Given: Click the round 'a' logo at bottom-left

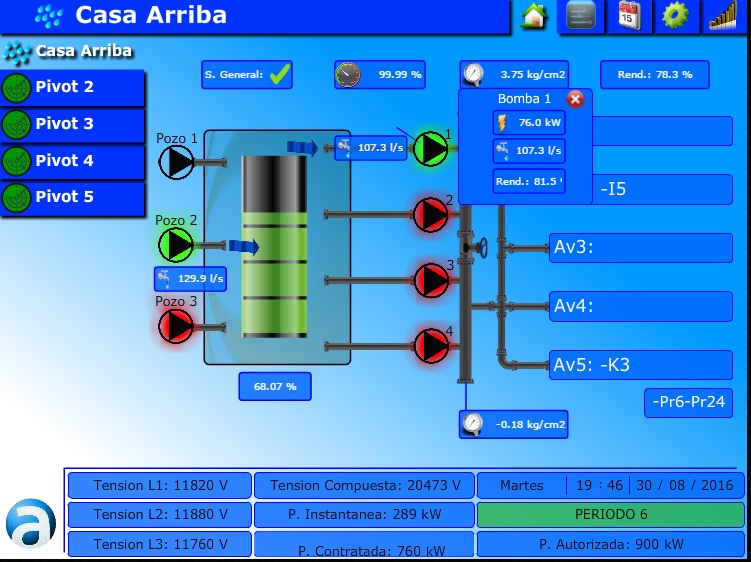Looking at the screenshot, I should point(31,524).
